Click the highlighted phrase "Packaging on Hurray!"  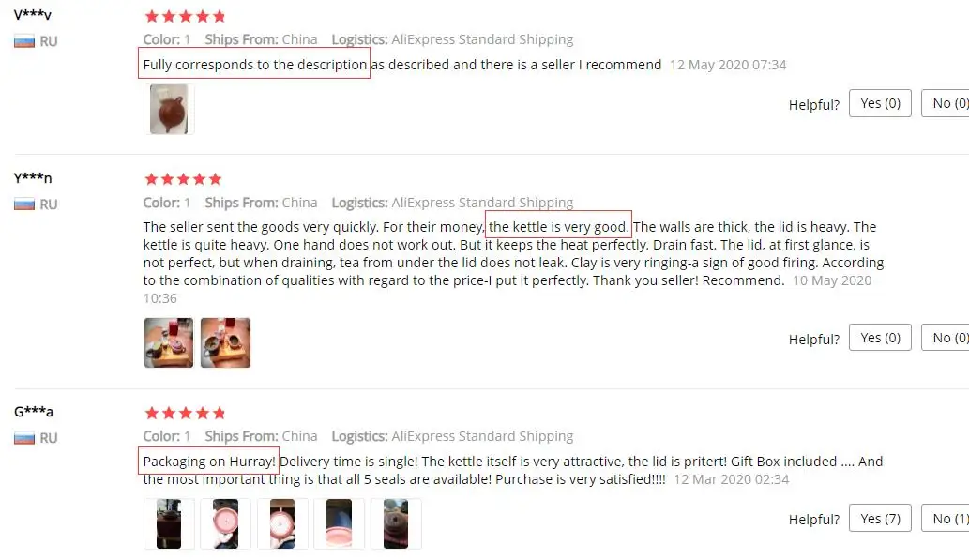[x=209, y=462]
